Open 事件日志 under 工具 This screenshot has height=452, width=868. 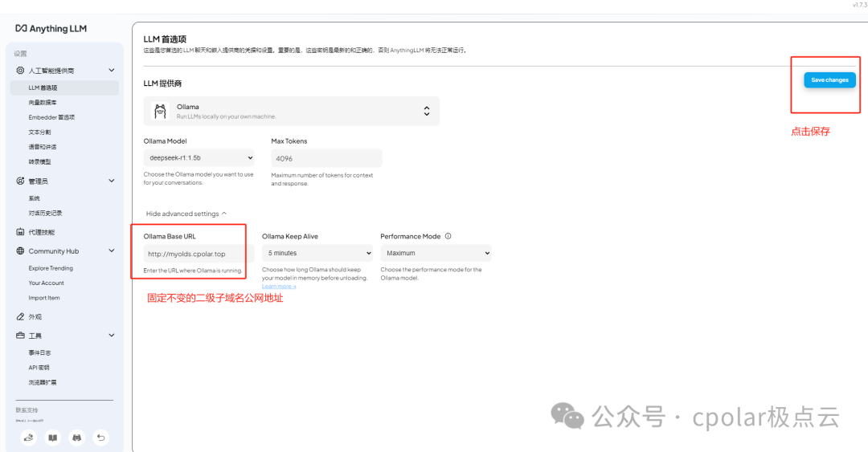pyautogui.click(x=39, y=353)
